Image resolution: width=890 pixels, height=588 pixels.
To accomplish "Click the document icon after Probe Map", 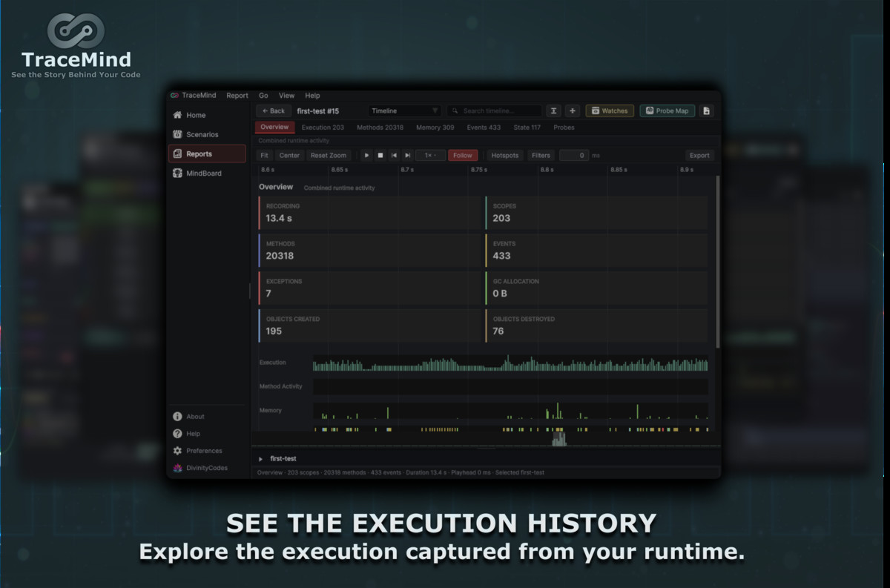I will tap(706, 110).
